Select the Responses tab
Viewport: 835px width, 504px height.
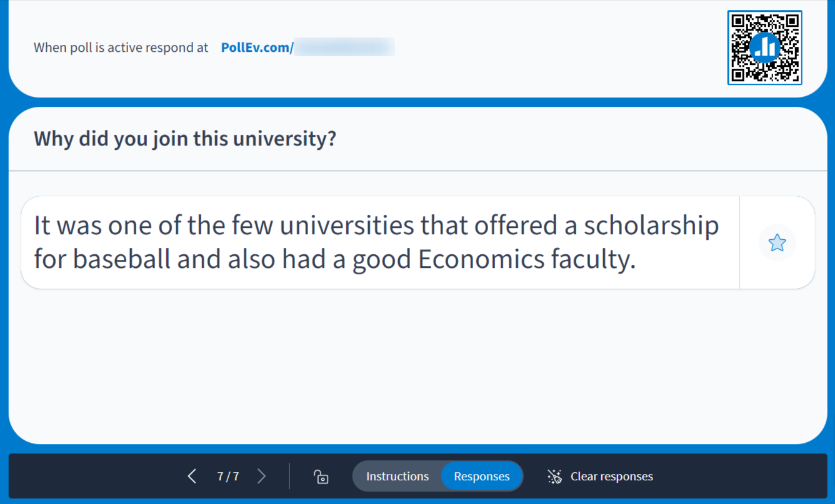point(481,477)
